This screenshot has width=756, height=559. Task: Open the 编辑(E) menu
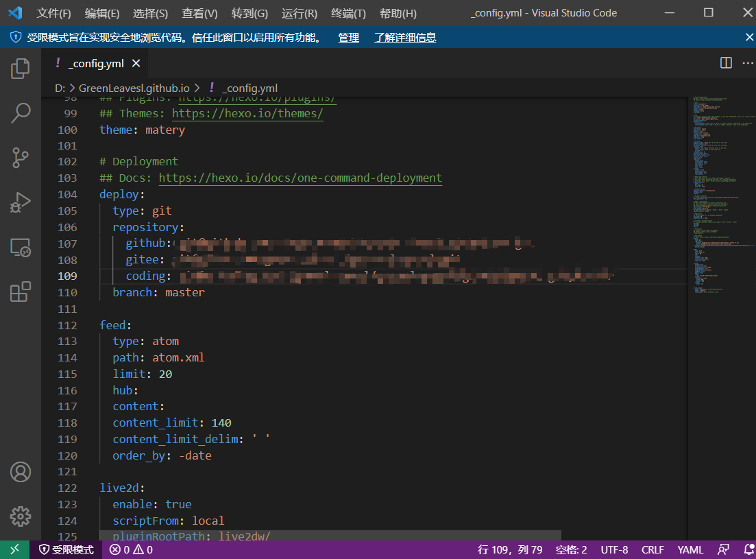coord(101,14)
